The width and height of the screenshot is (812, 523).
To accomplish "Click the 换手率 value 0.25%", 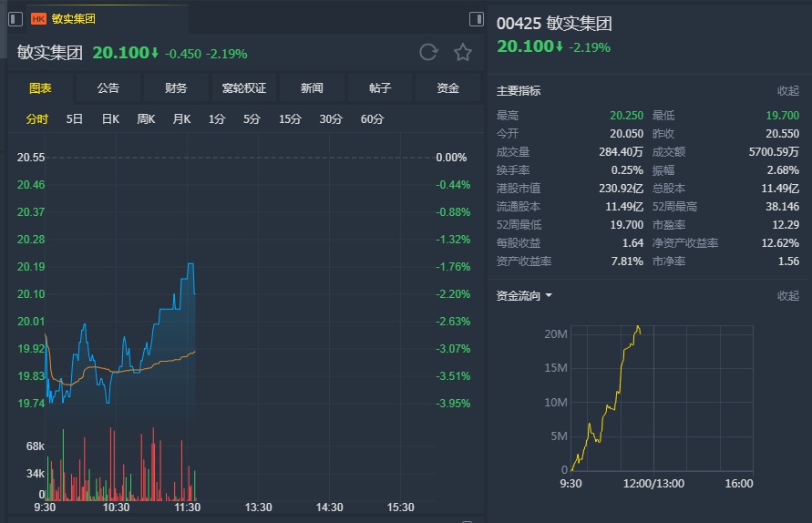I will pos(627,169).
